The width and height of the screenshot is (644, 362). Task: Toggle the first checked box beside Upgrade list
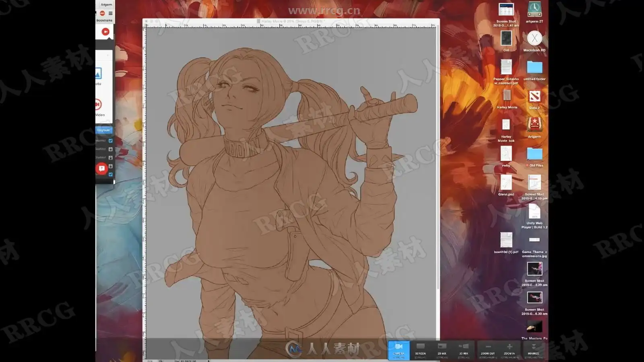point(111,141)
